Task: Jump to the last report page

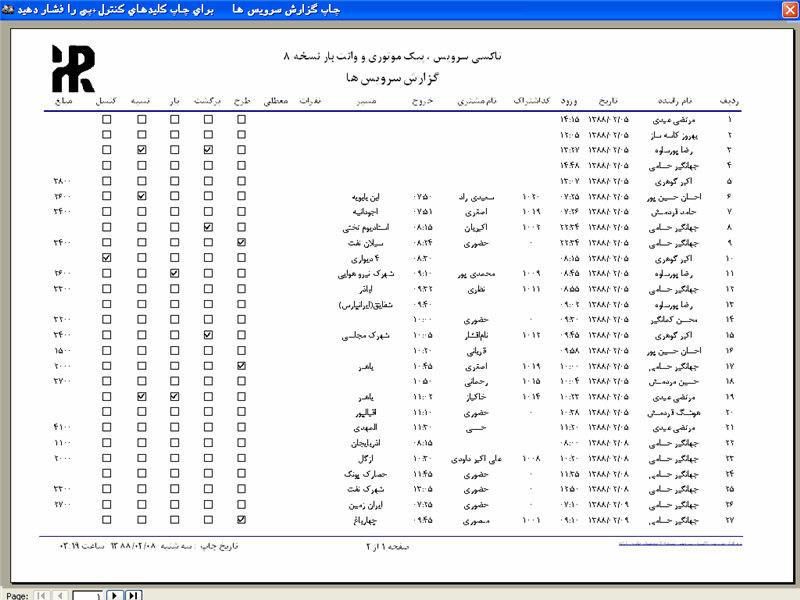Action: click(x=133, y=595)
